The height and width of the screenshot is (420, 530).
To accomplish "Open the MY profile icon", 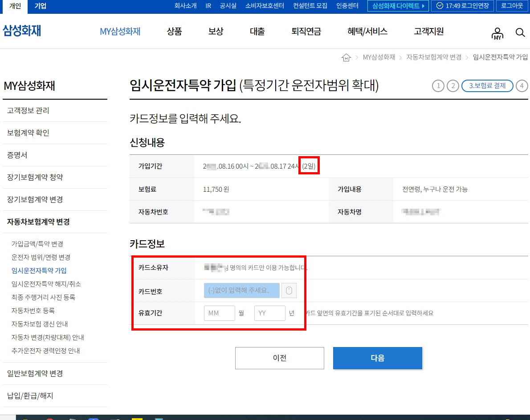I will 497,33.
